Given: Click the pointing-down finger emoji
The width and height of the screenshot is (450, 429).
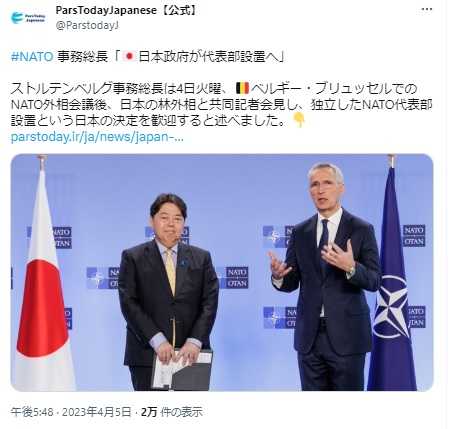Looking at the screenshot, I should coord(299,120).
